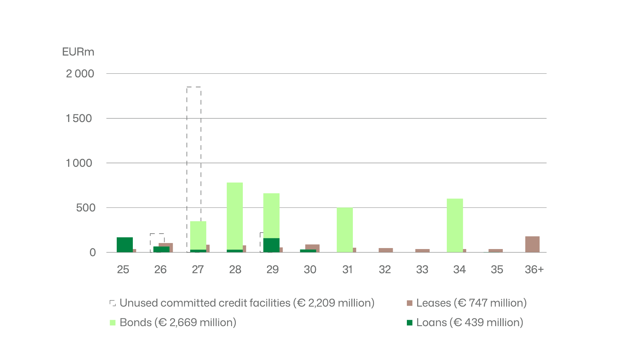The width and height of the screenshot is (644, 362).
Task: Click the Loans legend dark green swatch
Action: pyautogui.click(x=410, y=323)
